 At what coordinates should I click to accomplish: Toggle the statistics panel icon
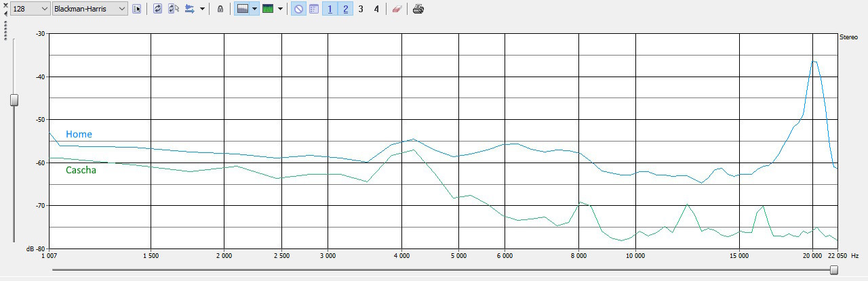coord(314,9)
